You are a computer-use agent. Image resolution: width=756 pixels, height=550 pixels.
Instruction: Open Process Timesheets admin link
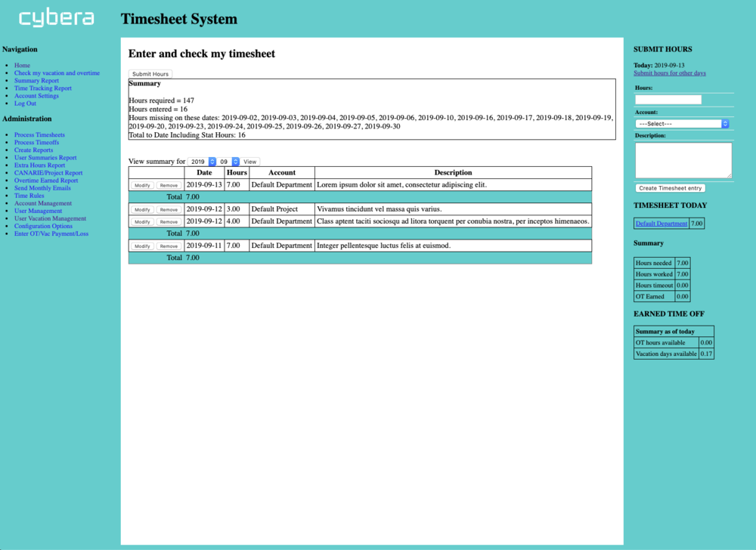39,134
